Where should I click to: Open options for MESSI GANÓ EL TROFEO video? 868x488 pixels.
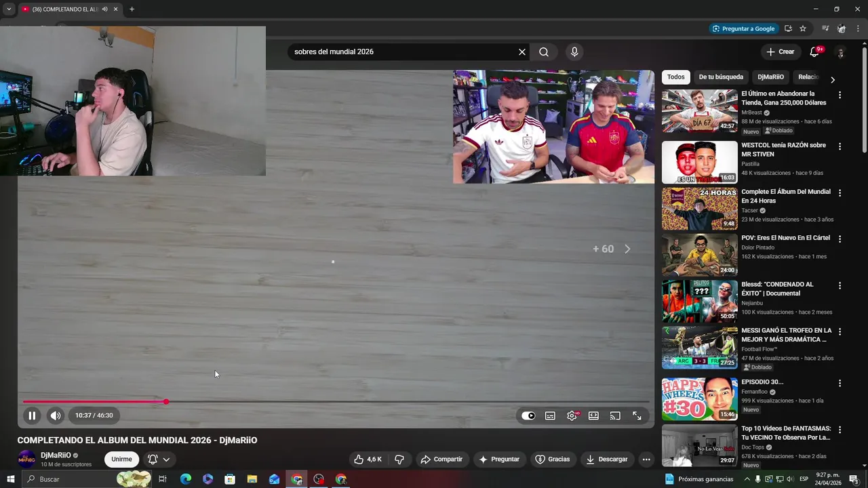pyautogui.click(x=840, y=332)
